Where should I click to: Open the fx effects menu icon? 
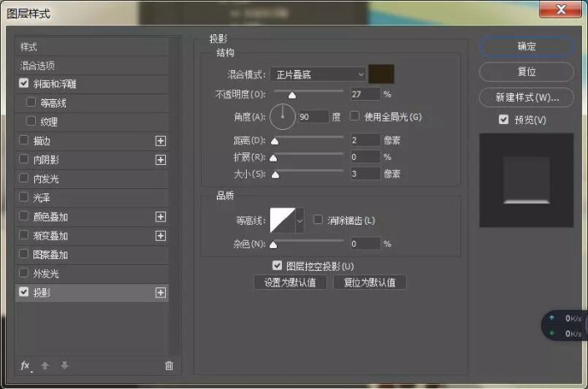pyautogui.click(x=25, y=365)
